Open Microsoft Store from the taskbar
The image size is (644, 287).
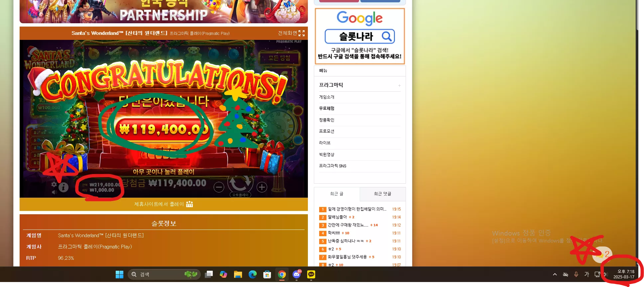click(x=267, y=274)
